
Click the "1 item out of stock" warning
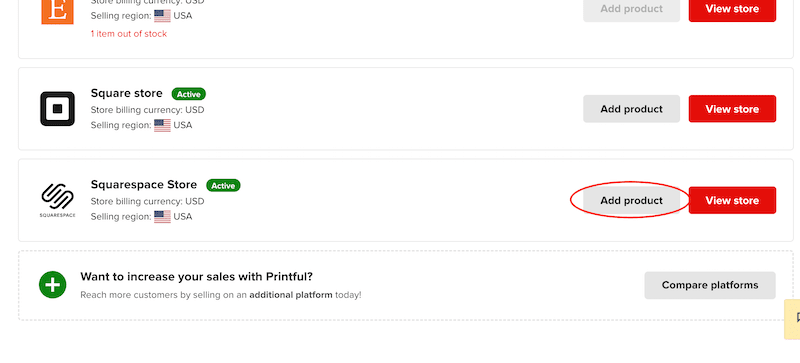[x=129, y=34]
